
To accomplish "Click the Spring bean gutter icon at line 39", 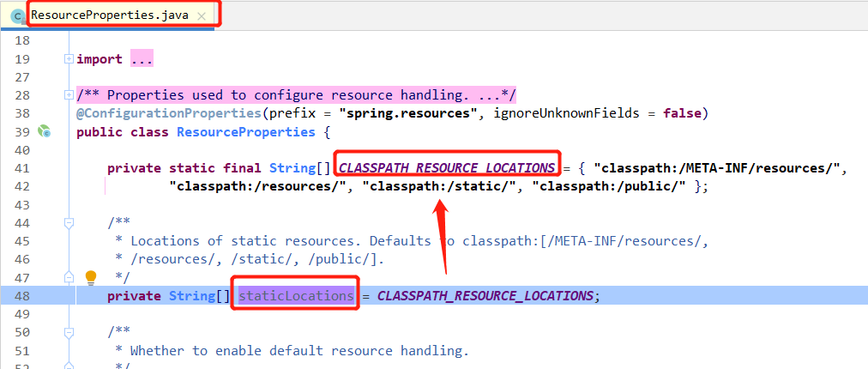I will pyautogui.click(x=45, y=131).
